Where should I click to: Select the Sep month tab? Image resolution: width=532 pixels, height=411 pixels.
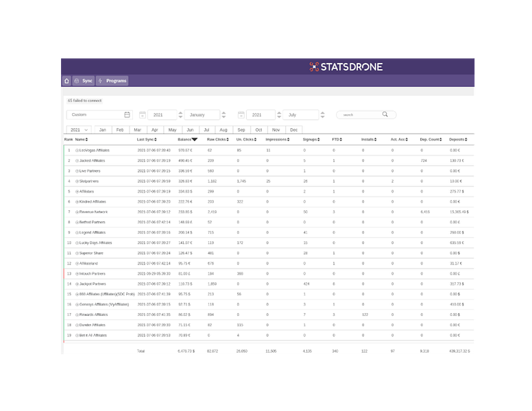tap(241, 130)
